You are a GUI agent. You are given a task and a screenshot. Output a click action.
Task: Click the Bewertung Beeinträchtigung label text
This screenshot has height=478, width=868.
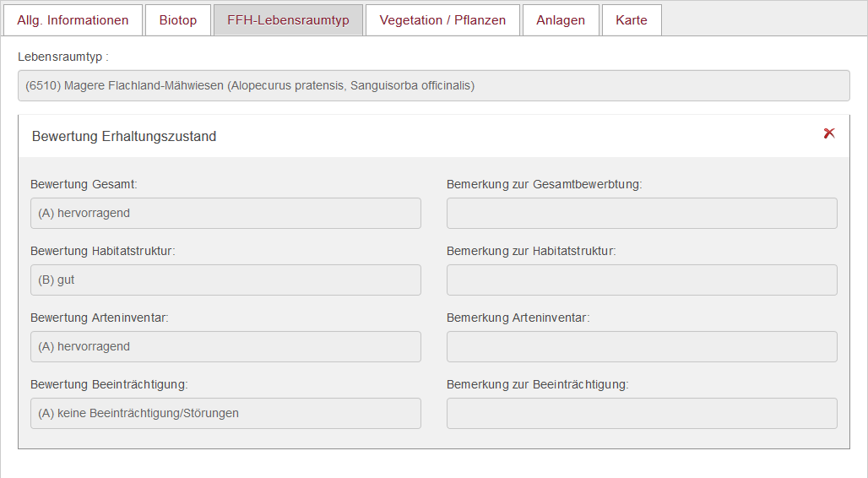coord(109,384)
